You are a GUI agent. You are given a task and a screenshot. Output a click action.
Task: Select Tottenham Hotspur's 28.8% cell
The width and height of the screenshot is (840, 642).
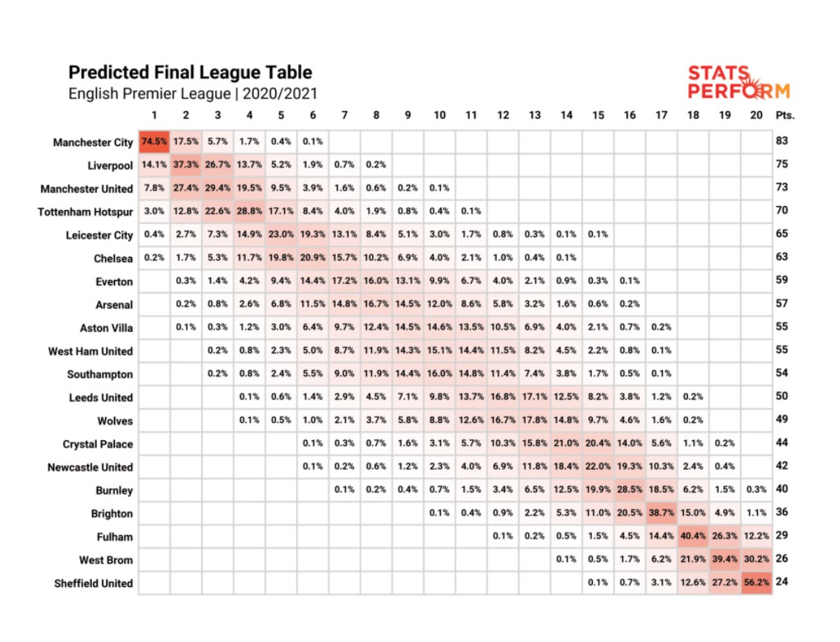[x=249, y=211]
